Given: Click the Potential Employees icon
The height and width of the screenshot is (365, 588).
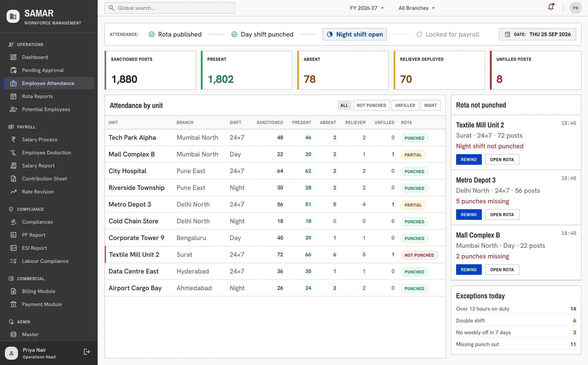Looking at the screenshot, I should [13, 109].
